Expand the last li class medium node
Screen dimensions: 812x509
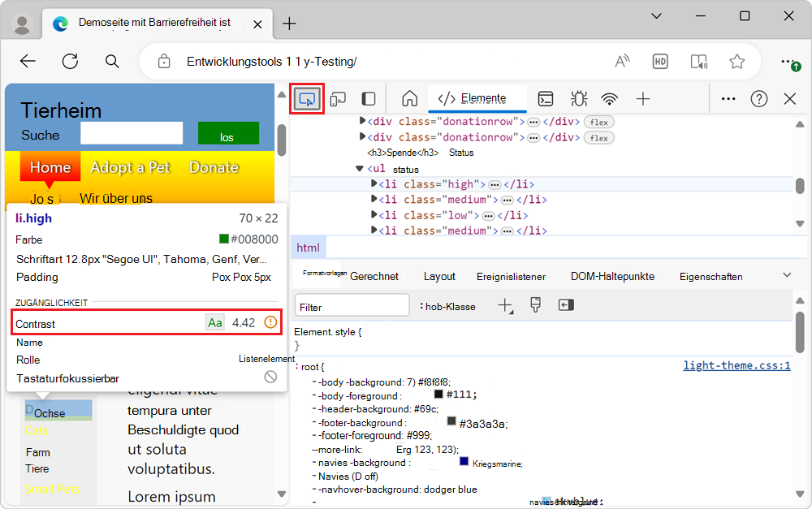374,230
